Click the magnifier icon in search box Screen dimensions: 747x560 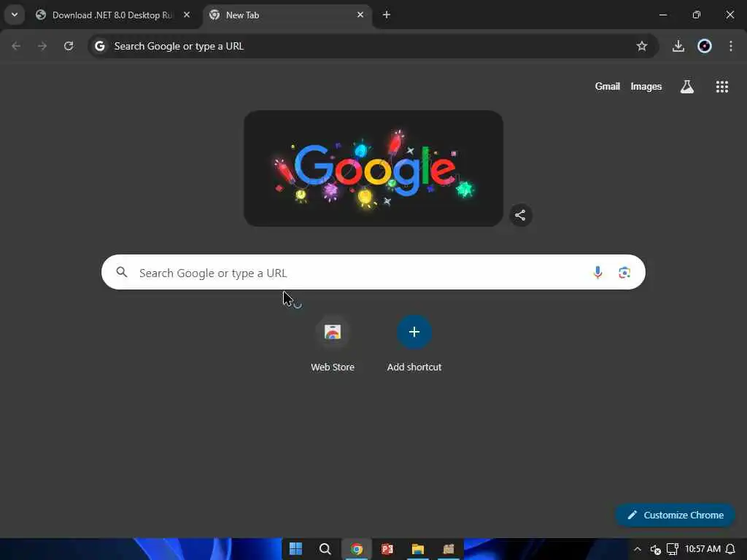coord(122,273)
